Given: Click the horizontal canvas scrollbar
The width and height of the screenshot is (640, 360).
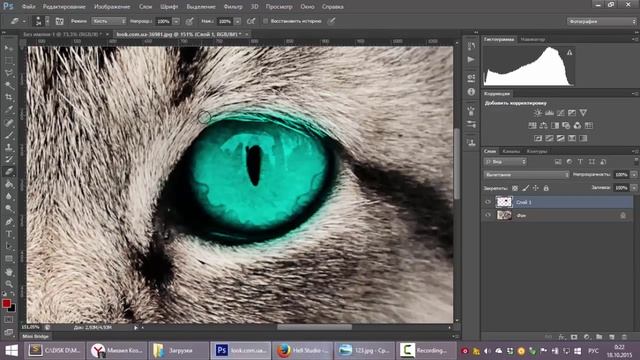Looking at the screenshot, I should [x=314, y=327].
